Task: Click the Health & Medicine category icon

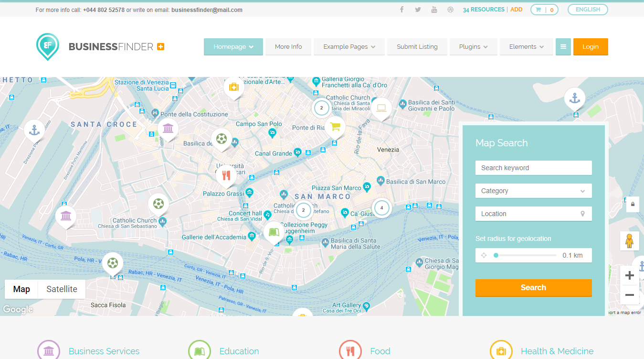Action: tap(501, 350)
